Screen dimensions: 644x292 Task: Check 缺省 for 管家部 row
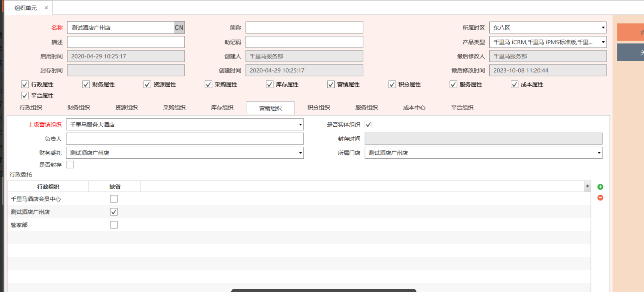click(114, 225)
